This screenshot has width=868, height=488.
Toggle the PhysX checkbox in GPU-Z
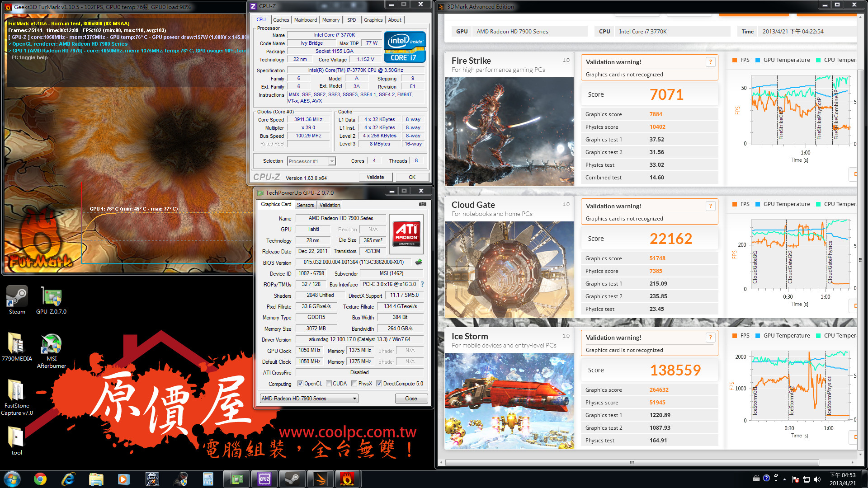[x=354, y=384]
